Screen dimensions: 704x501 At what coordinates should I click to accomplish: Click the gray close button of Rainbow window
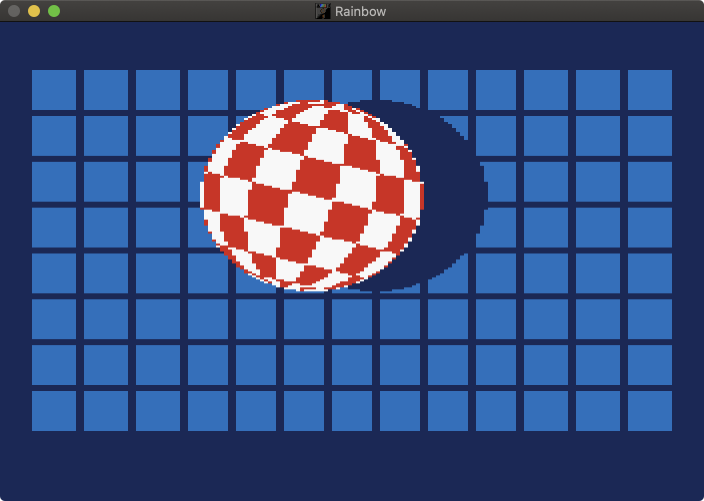tap(14, 11)
